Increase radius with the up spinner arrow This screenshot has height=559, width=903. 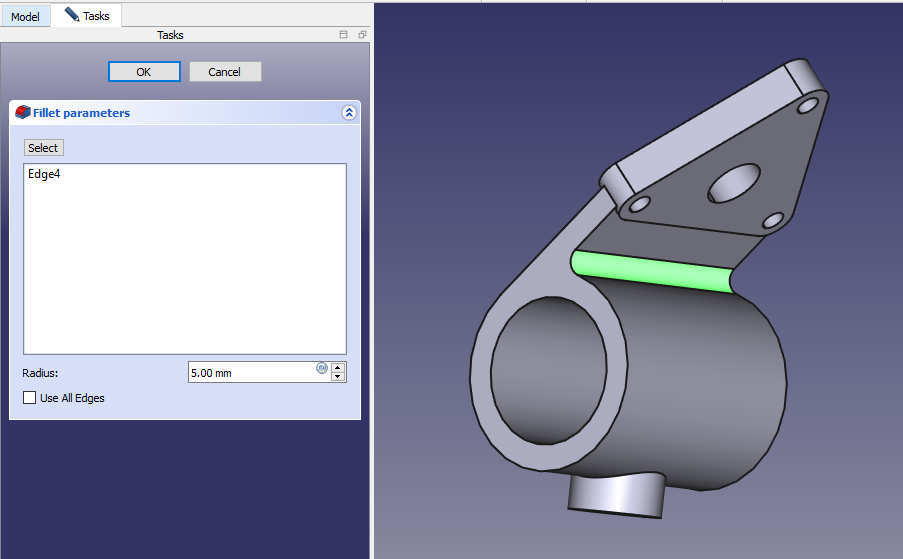point(339,367)
